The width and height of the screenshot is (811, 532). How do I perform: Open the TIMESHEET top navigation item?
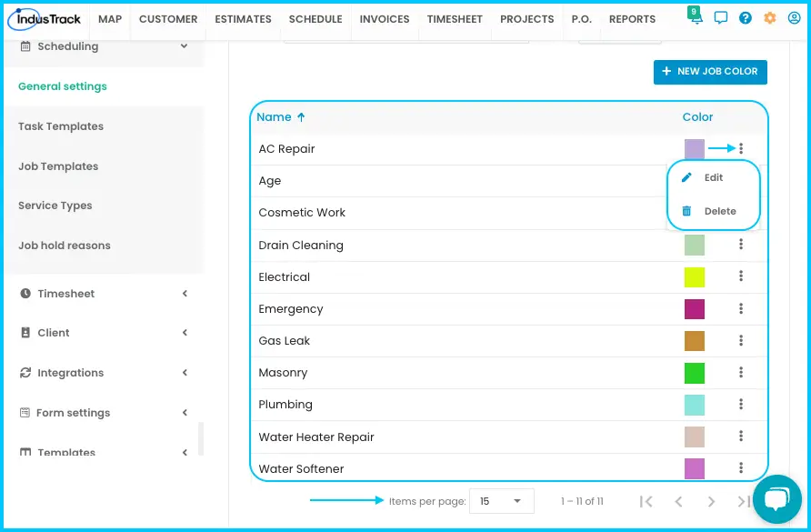click(455, 19)
